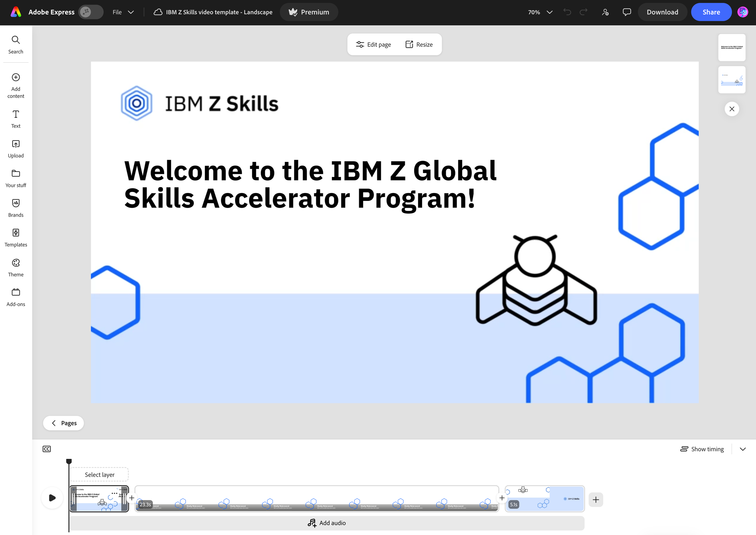Open the comments speech bubble icon
The width and height of the screenshot is (756, 535).
click(627, 12)
